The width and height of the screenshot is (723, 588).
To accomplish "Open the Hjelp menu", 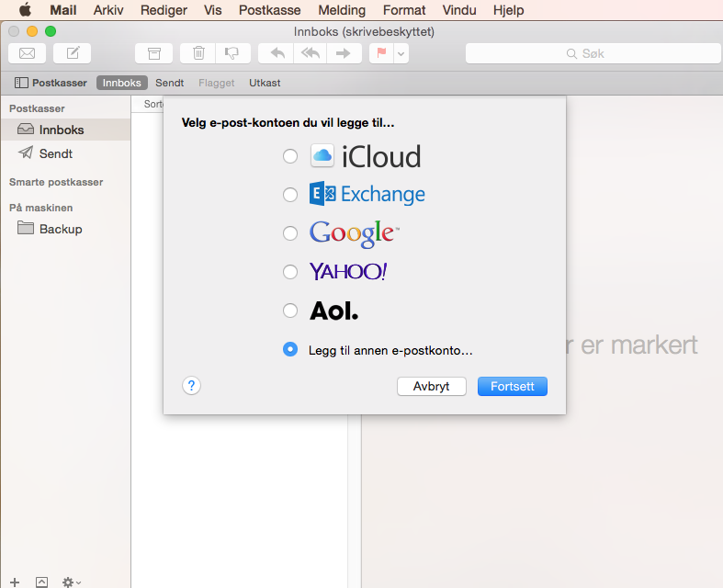I will coord(509,10).
